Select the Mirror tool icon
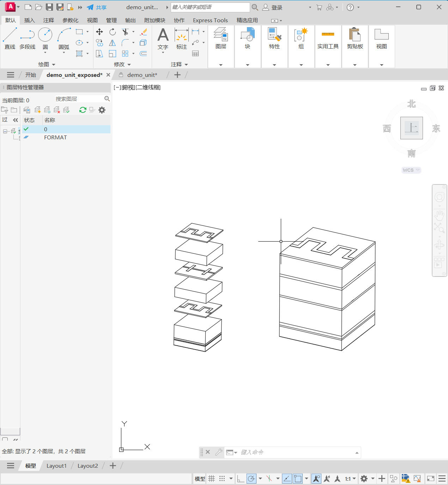 113,43
